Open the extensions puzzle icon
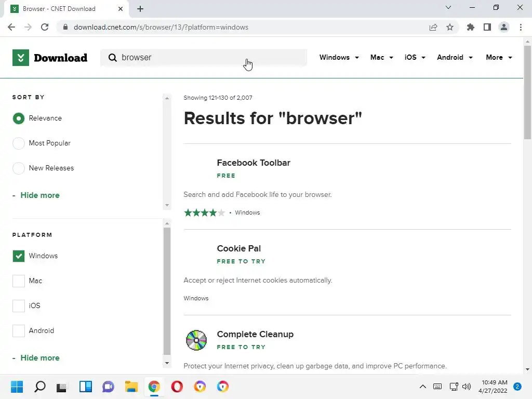The image size is (532, 399). pos(471,27)
